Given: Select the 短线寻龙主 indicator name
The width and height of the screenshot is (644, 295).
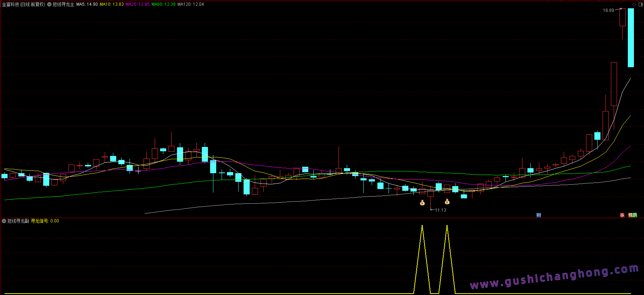Looking at the screenshot, I should click(x=63, y=5).
